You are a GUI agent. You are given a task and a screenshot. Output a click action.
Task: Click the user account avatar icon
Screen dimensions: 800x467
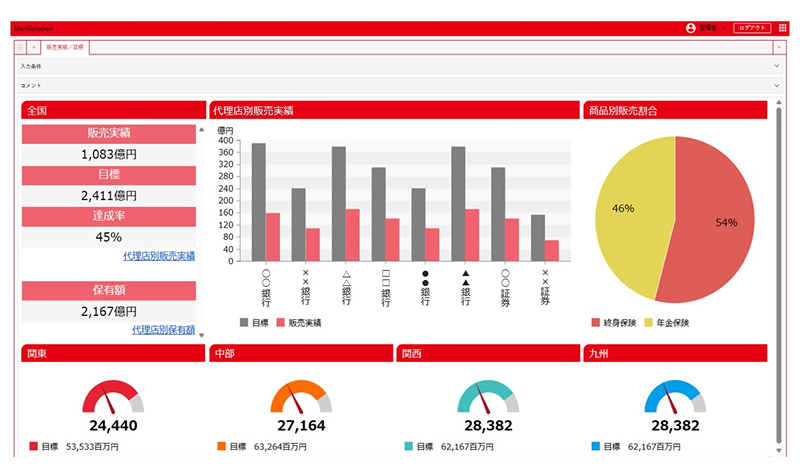(690, 28)
